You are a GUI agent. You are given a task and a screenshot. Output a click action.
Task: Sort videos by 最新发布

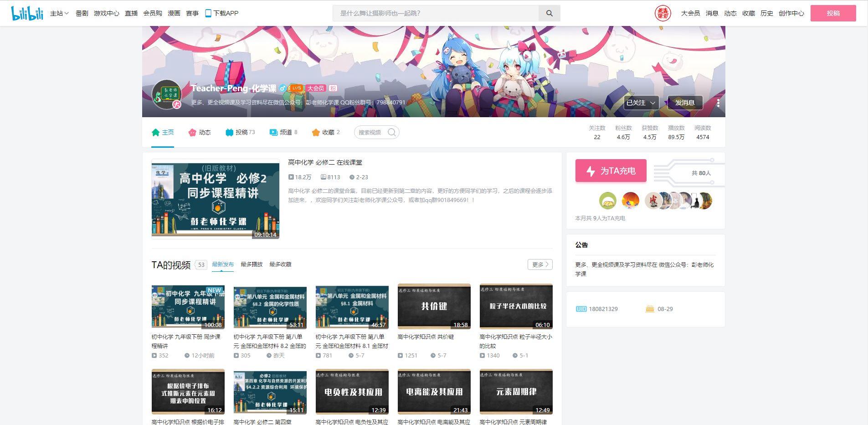point(223,264)
